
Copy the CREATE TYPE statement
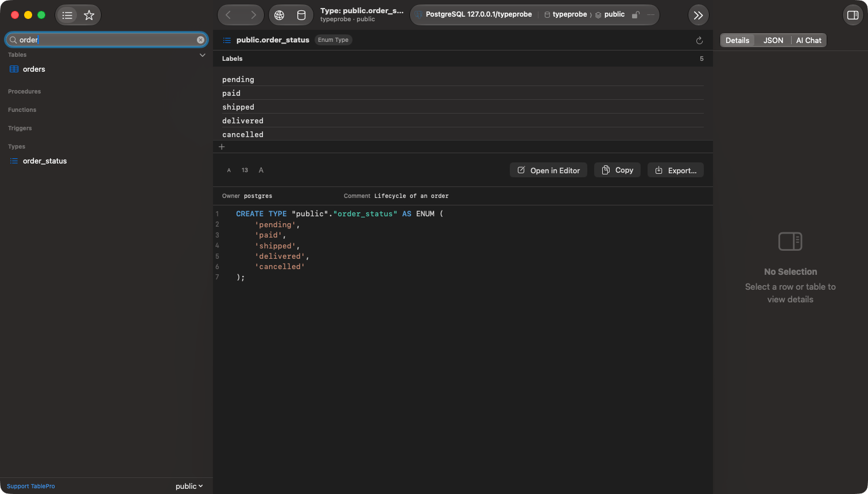click(617, 170)
